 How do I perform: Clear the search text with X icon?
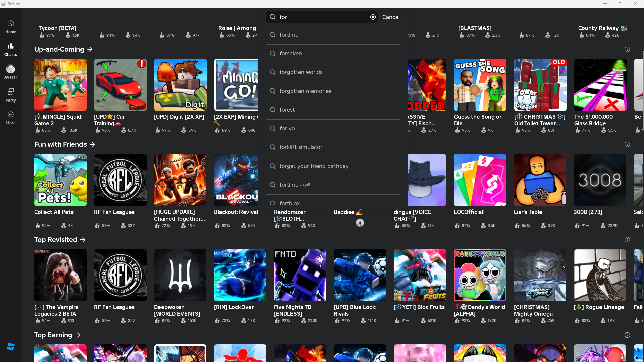(x=373, y=17)
